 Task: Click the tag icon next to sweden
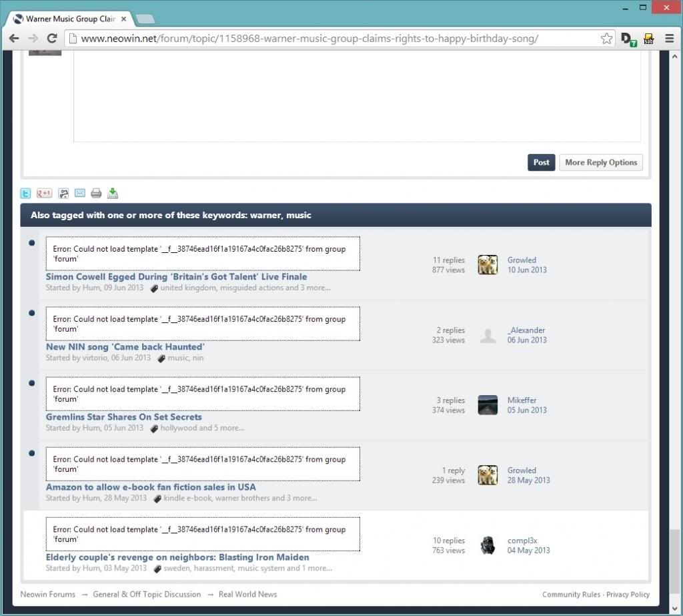coord(157,569)
